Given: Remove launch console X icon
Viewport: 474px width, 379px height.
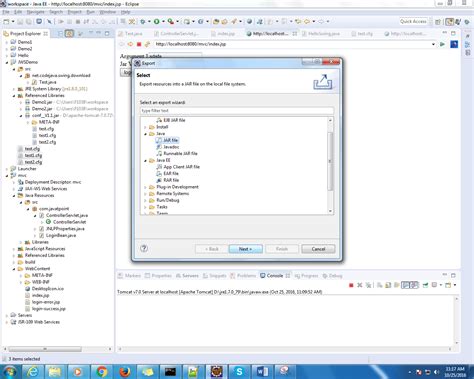Looking at the screenshot, I should [x=360, y=285].
